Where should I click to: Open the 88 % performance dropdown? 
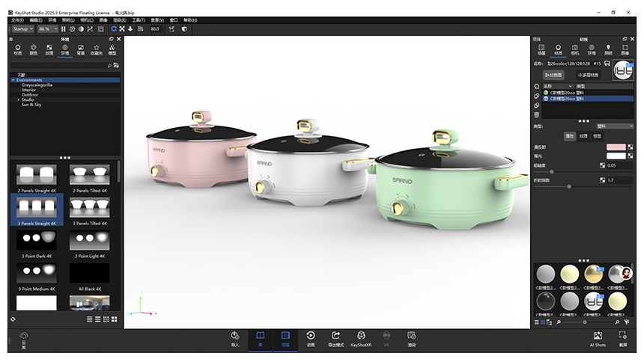48,29
